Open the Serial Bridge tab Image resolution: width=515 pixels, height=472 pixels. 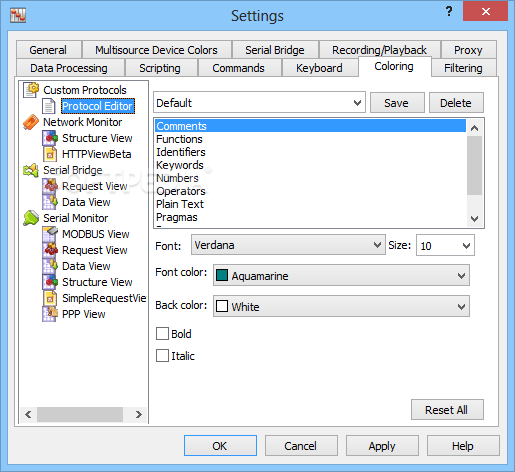tap(275, 50)
